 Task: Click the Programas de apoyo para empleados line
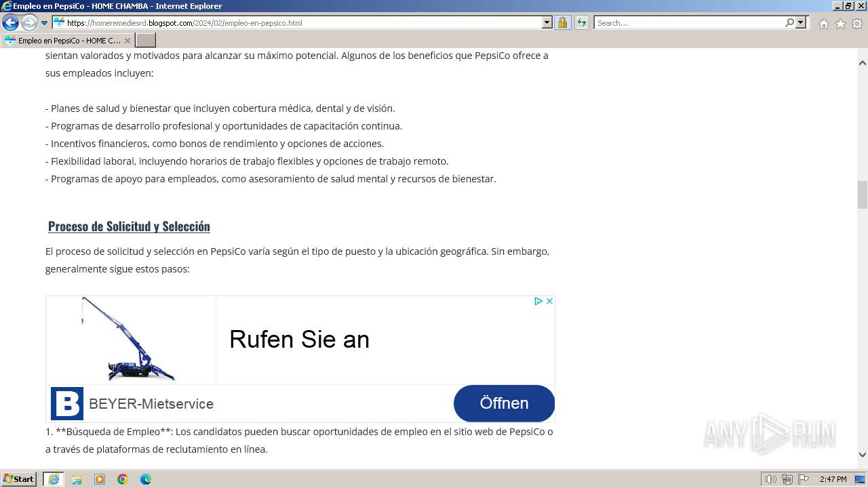(x=271, y=179)
